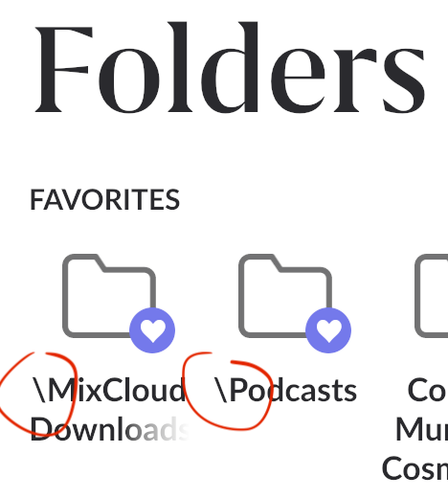
Task: Click the 'Mur' line of third folder's name
Action: click(421, 429)
